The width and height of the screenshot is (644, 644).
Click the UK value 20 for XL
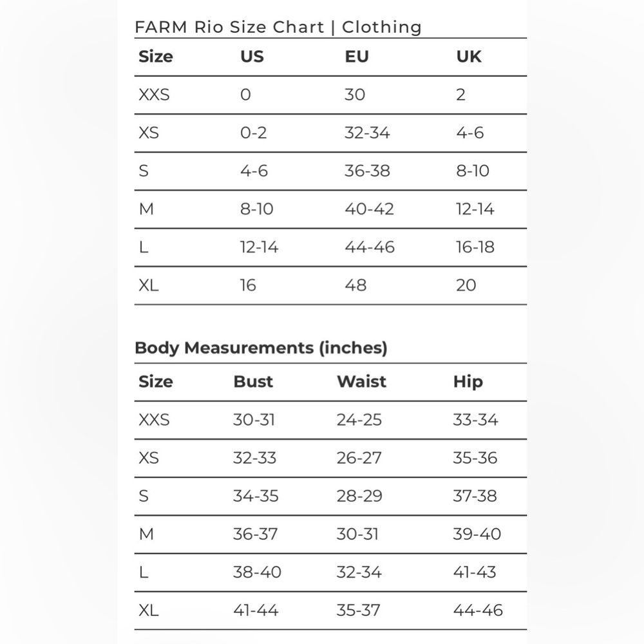(x=466, y=285)
